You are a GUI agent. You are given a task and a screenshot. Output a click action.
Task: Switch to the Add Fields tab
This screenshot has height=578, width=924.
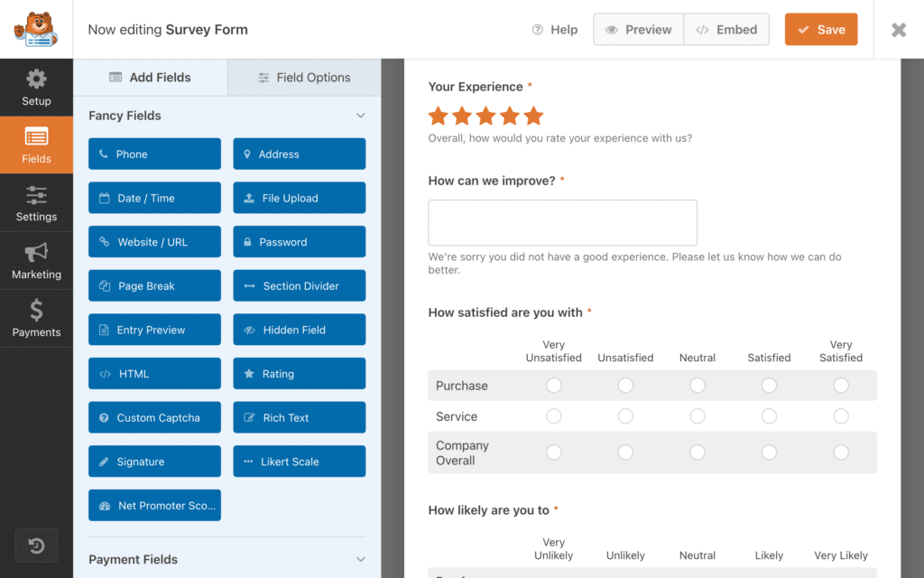151,77
